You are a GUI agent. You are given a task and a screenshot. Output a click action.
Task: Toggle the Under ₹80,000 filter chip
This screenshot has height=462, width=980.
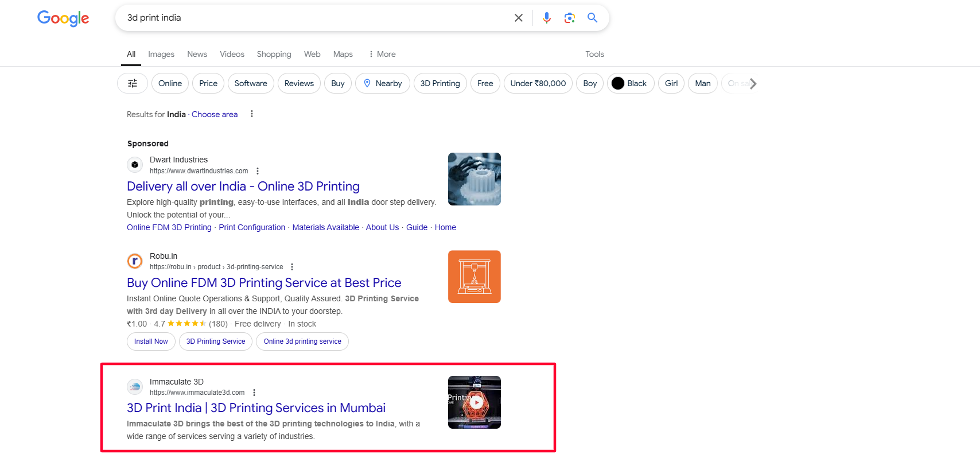538,83
